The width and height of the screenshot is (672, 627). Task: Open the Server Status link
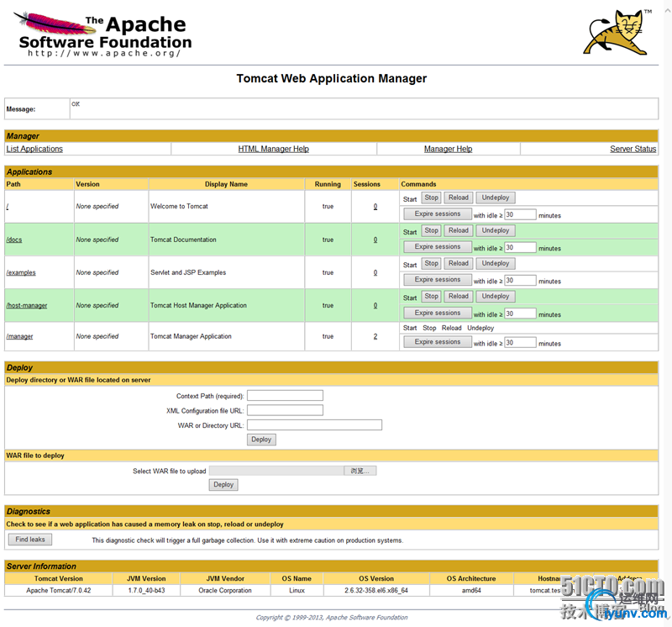[633, 149]
